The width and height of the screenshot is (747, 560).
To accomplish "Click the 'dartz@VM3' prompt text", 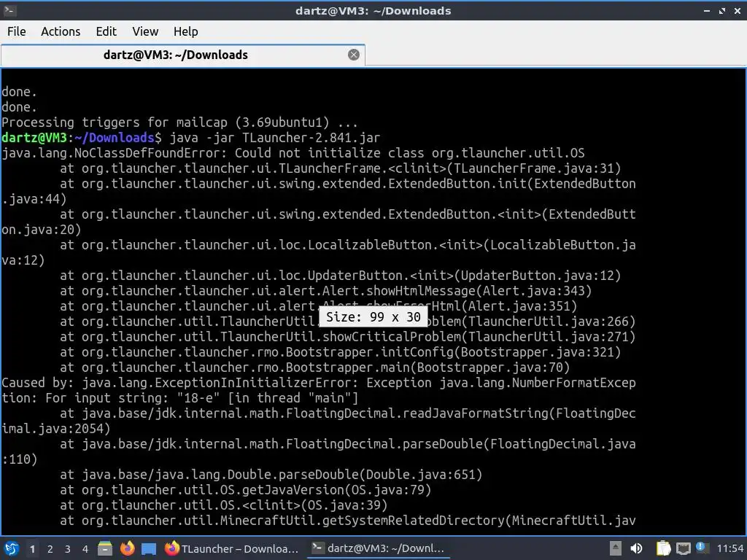I will point(34,138).
